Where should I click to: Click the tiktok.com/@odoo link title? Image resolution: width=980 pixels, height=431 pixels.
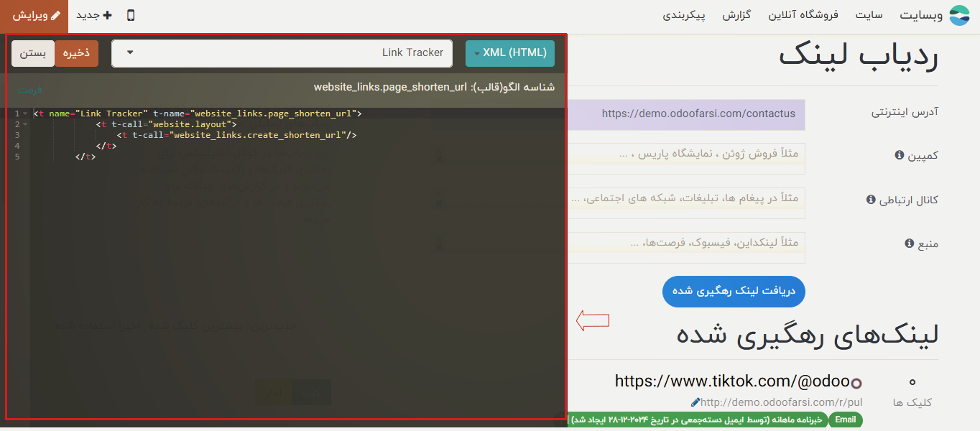coord(732,381)
